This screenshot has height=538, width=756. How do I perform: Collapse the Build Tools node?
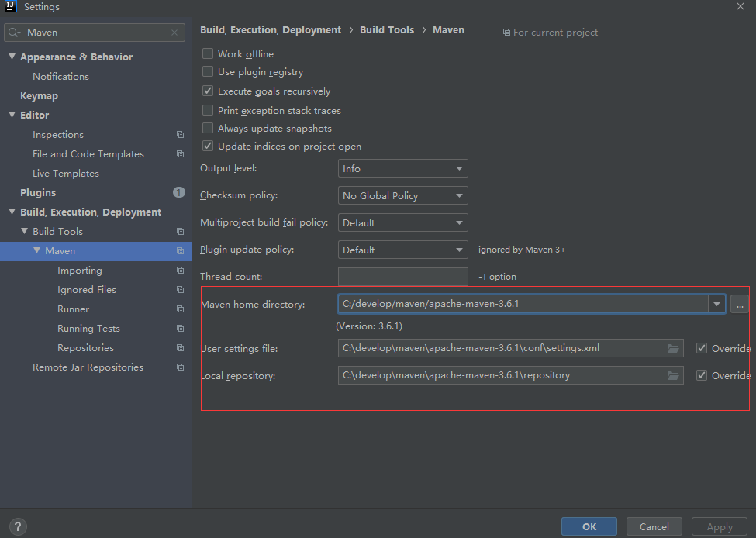(25, 231)
